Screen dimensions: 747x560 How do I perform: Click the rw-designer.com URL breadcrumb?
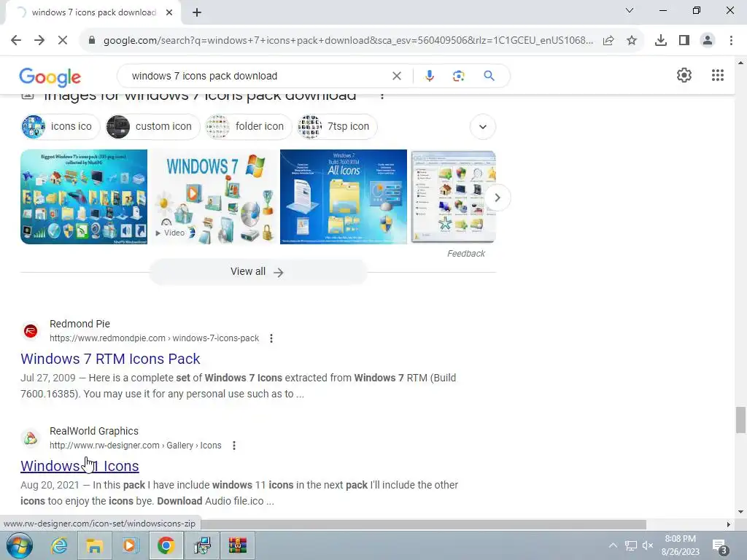135,446
